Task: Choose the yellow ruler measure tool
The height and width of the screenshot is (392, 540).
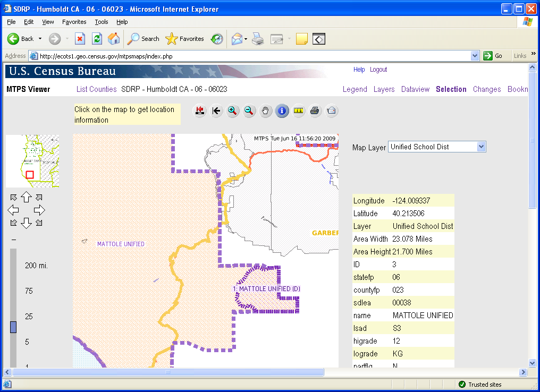Action: (x=299, y=111)
